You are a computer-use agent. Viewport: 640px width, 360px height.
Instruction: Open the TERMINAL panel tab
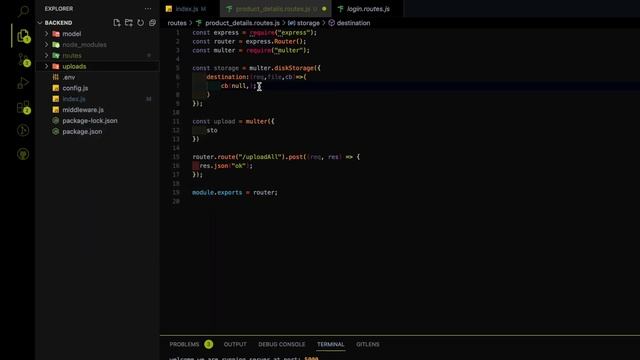(331, 344)
